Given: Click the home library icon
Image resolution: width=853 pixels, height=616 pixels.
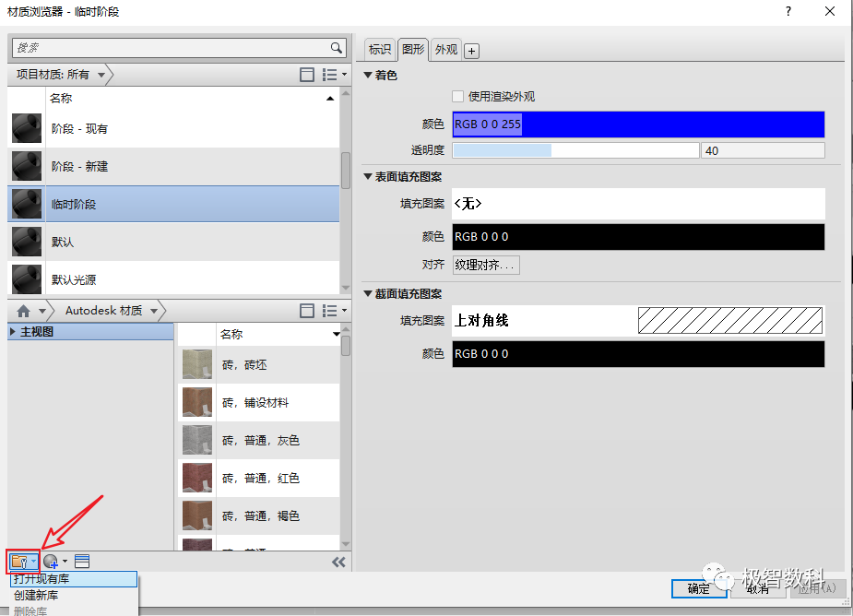Looking at the screenshot, I should [x=23, y=311].
